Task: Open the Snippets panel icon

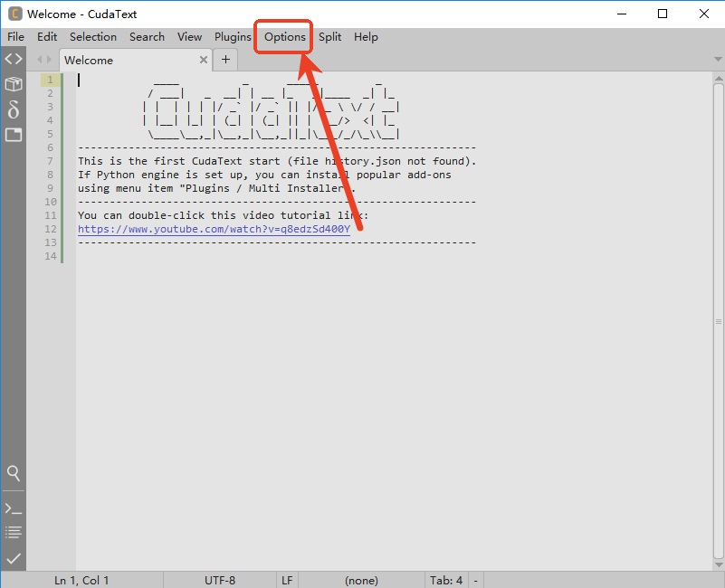Action: (x=14, y=109)
